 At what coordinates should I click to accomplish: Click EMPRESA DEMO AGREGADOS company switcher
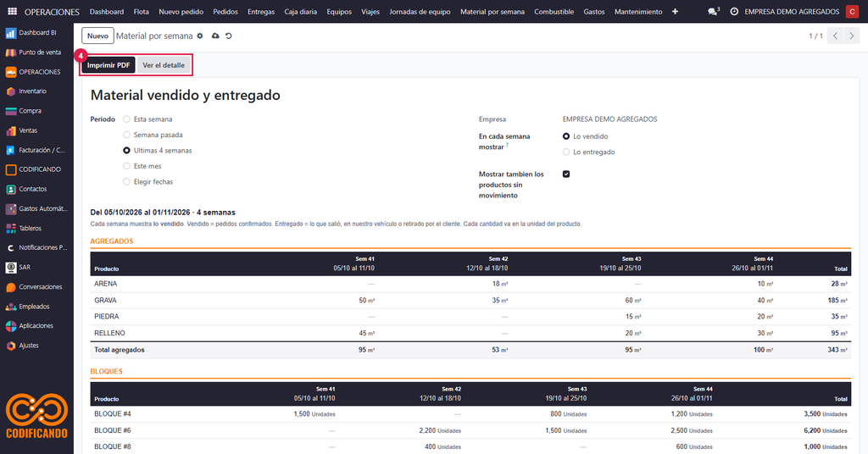coord(792,12)
